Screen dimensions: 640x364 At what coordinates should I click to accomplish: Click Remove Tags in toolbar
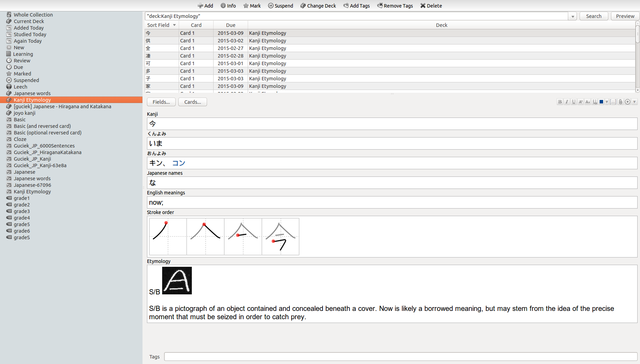[395, 6]
